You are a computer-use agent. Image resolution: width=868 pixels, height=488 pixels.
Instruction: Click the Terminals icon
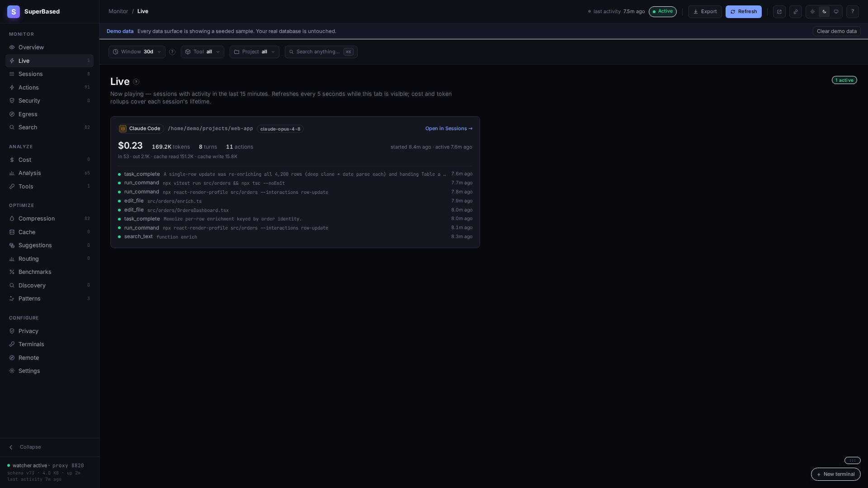(x=12, y=344)
